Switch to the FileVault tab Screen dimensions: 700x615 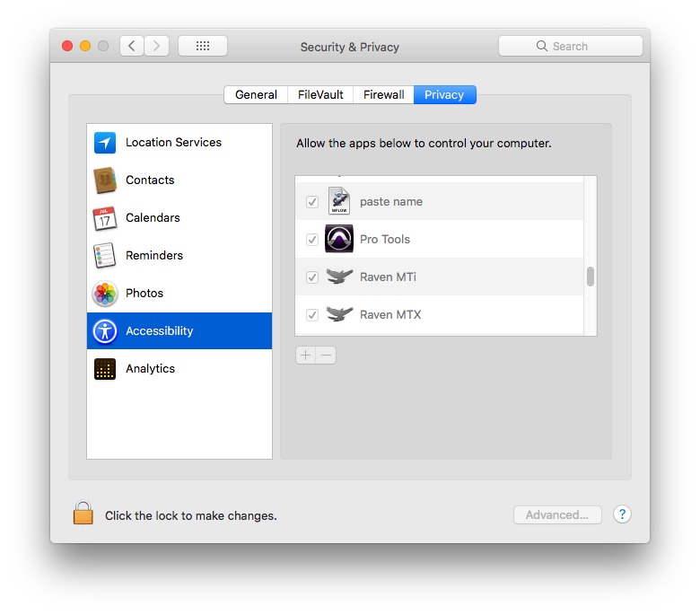pos(320,94)
